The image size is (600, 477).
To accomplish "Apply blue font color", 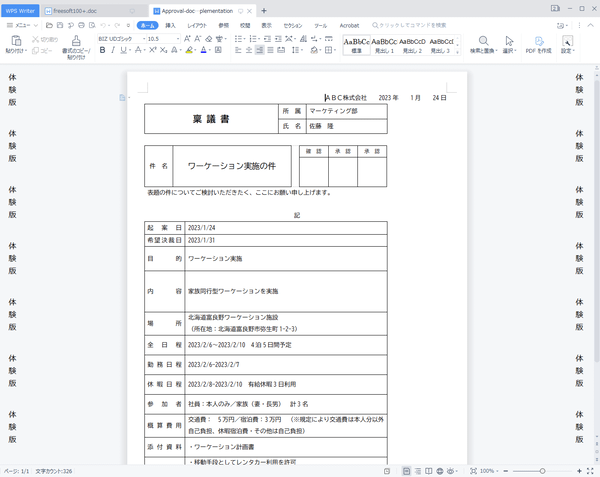I will [x=204, y=50].
